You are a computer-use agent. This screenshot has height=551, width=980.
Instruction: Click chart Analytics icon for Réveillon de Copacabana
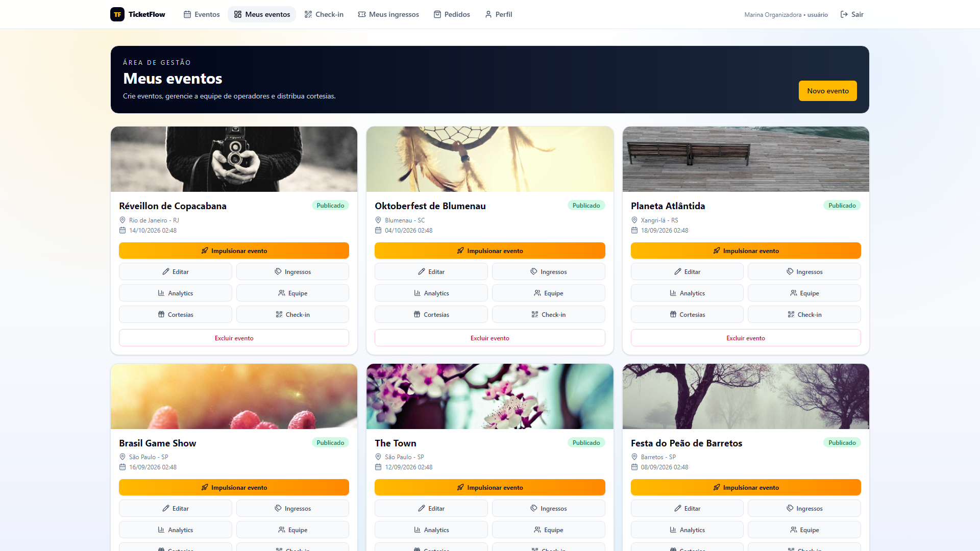pyautogui.click(x=161, y=293)
